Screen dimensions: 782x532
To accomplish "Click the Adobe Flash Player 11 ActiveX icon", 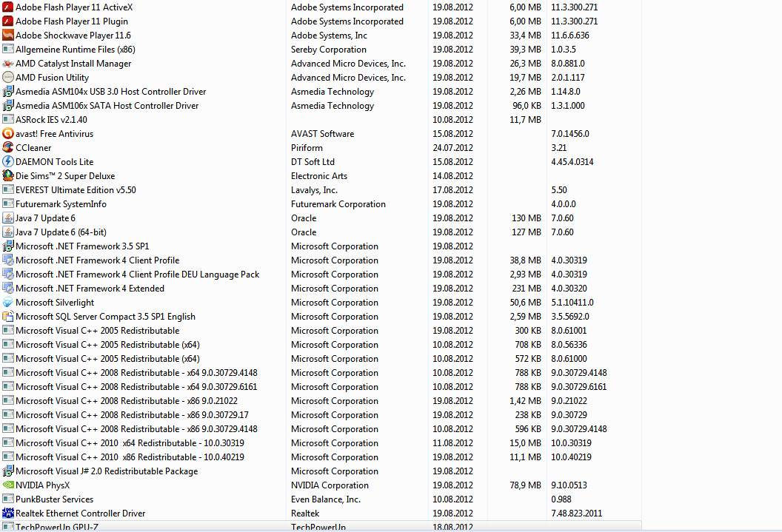I will pos(7,7).
